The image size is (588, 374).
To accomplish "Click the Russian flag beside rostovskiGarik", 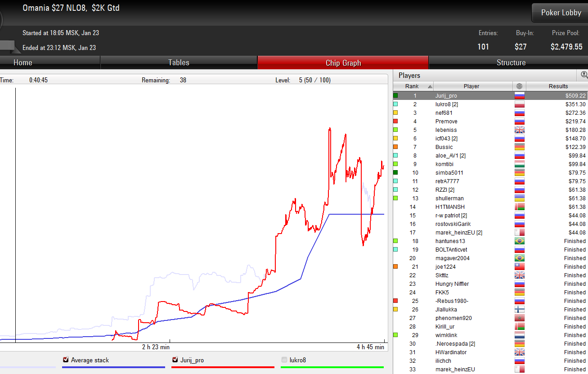I will (520, 224).
